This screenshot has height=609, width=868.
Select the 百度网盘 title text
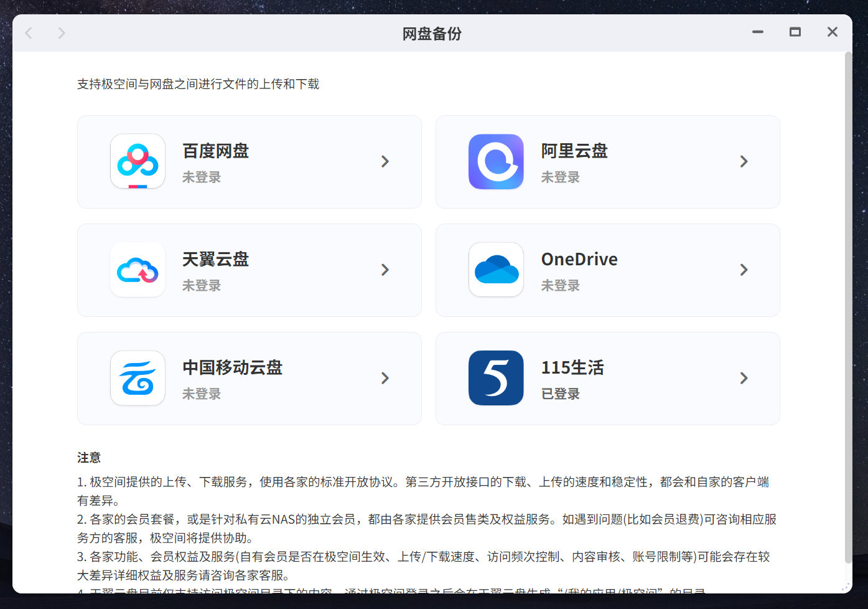tap(215, 151)
